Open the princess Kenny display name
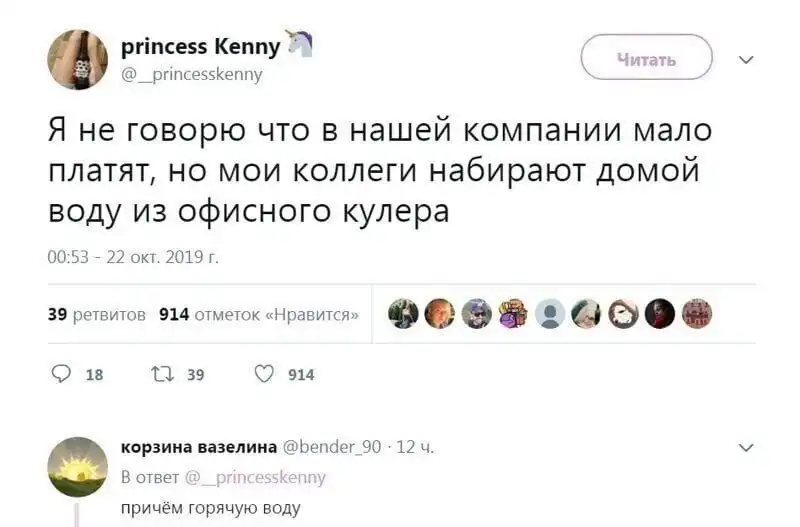The image size is (800, 527). [200, 47]
